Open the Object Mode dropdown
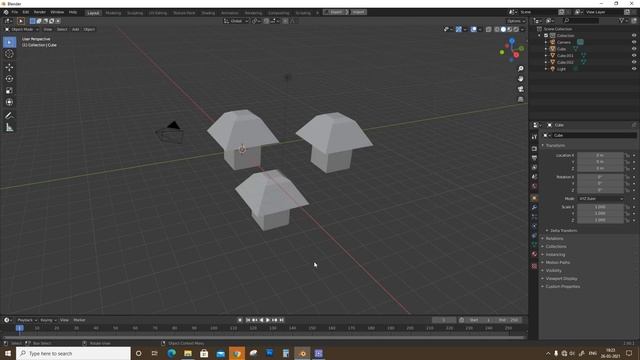Screen dimensions: 640x360 point(21,29)
